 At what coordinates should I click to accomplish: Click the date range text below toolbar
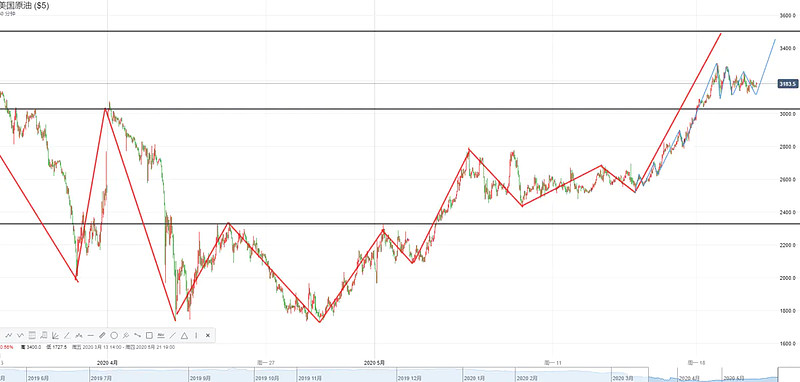(123, 347)
